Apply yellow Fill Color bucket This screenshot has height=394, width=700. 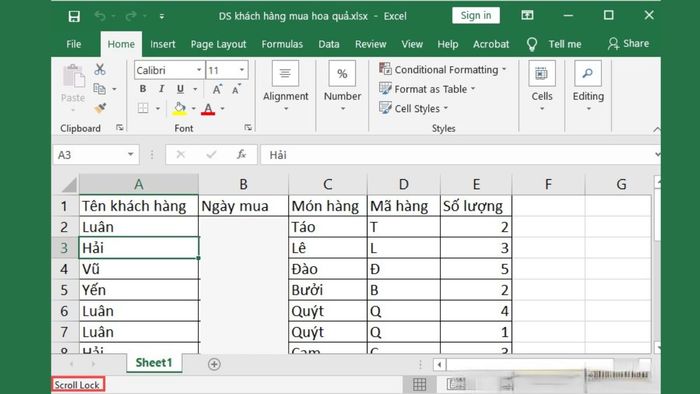pyautogui.click(x=179, y=108)
